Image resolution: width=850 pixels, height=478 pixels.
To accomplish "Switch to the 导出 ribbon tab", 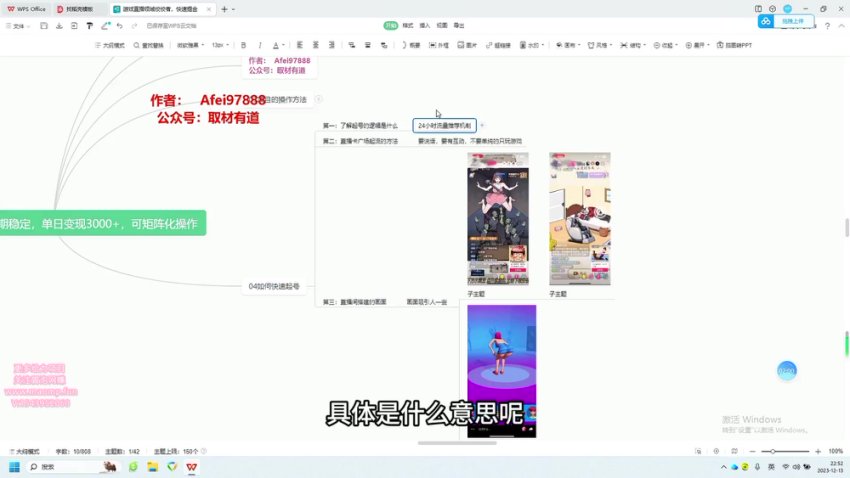I will tap(458, 25).
